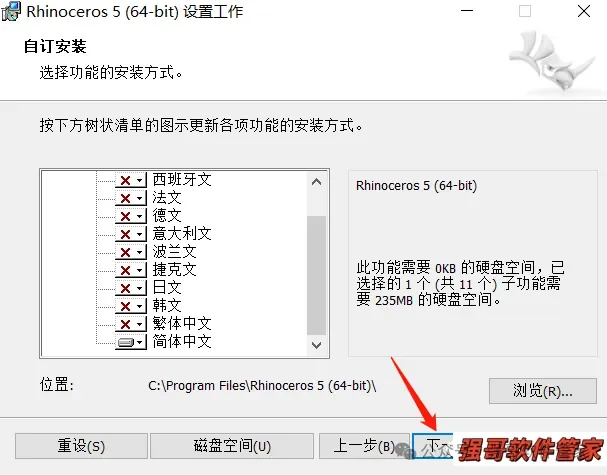Select the 捷克文 language row

[174, 270]
